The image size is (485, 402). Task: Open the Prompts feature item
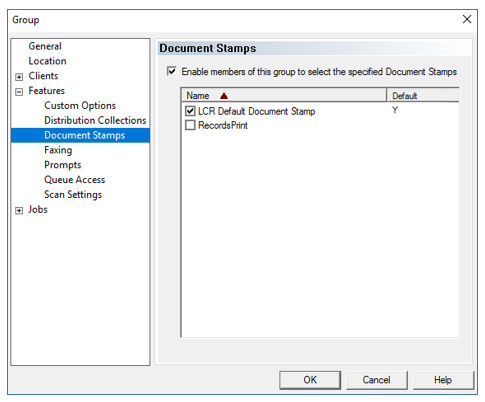pos(63,165)
